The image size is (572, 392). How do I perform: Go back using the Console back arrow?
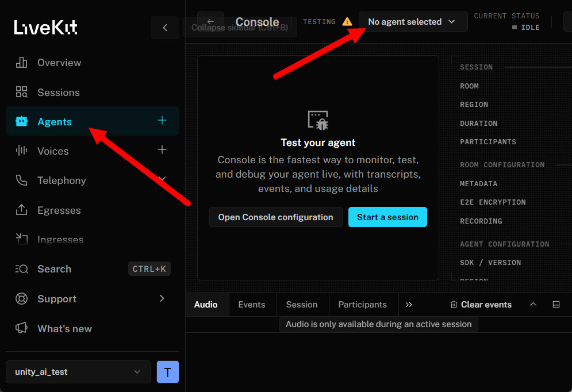tap(210, 21)
